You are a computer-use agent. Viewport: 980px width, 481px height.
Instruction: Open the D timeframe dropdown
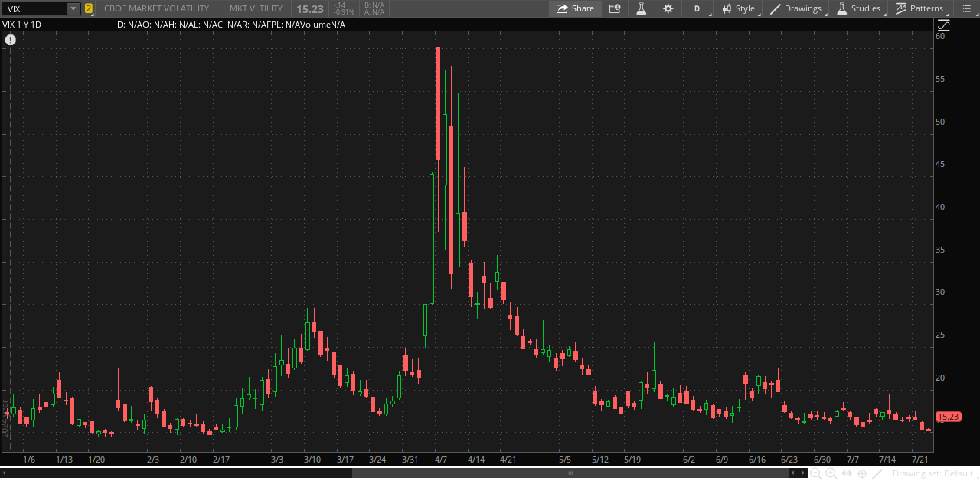[697, 8]
